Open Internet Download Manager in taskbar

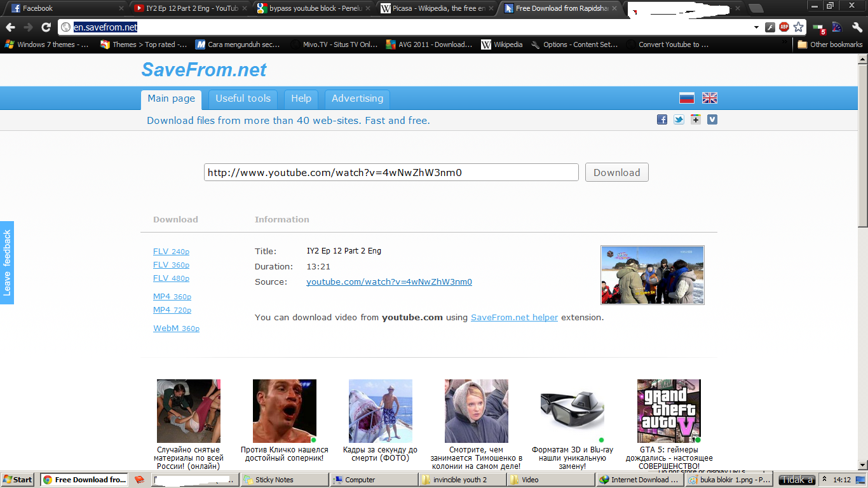[x=640, y=480]
